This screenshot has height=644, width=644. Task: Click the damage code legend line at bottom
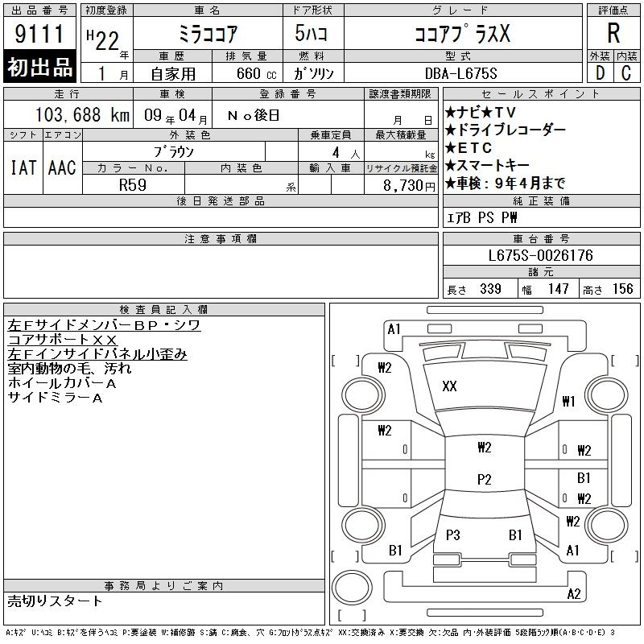point(310,633)
